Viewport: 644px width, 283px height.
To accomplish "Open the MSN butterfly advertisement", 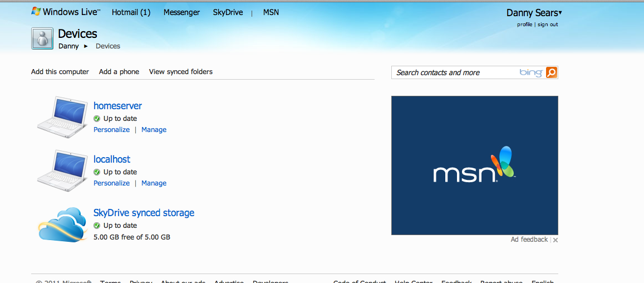I will pyautogui.click(x=474, y=165).
